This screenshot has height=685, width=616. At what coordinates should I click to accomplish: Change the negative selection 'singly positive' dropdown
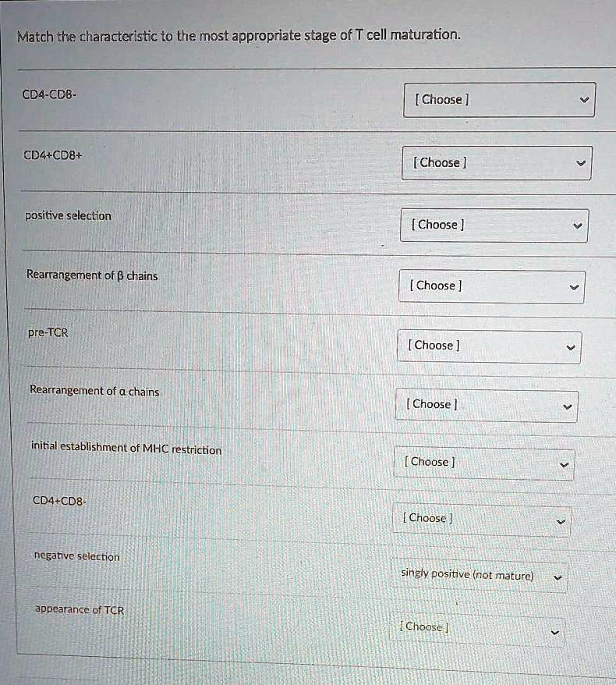pos(479,575)
